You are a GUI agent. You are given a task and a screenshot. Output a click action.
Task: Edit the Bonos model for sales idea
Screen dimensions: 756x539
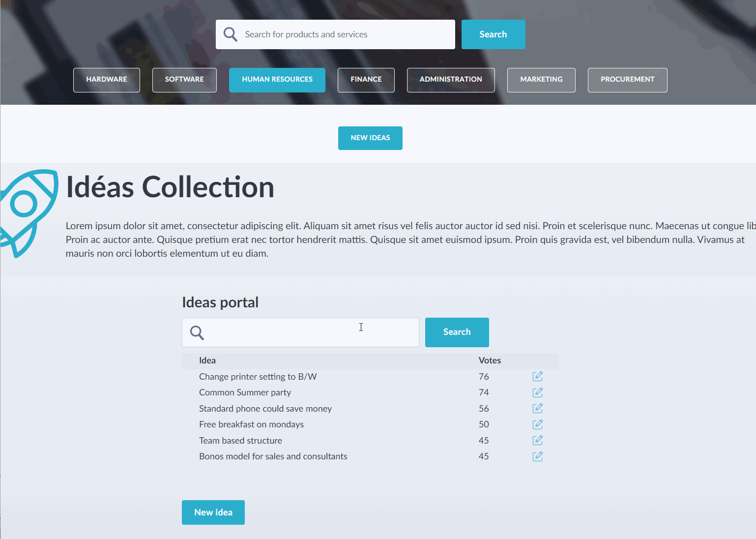[x=537, y=456]
